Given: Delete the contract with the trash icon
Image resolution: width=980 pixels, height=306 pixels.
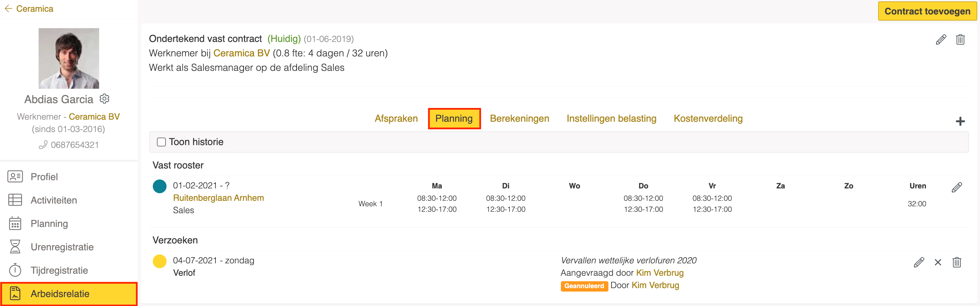Looking at the screenshot, I should click(960, 40).
